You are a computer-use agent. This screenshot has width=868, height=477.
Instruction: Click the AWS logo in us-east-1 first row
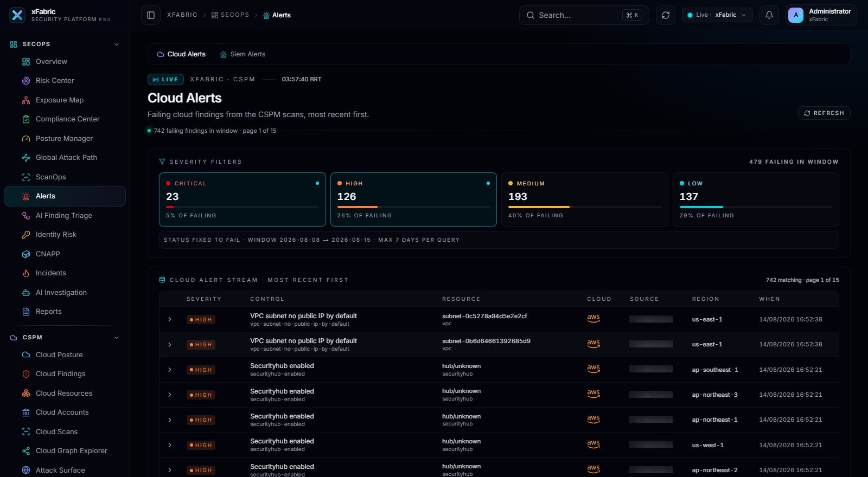[x=593, y=318]
